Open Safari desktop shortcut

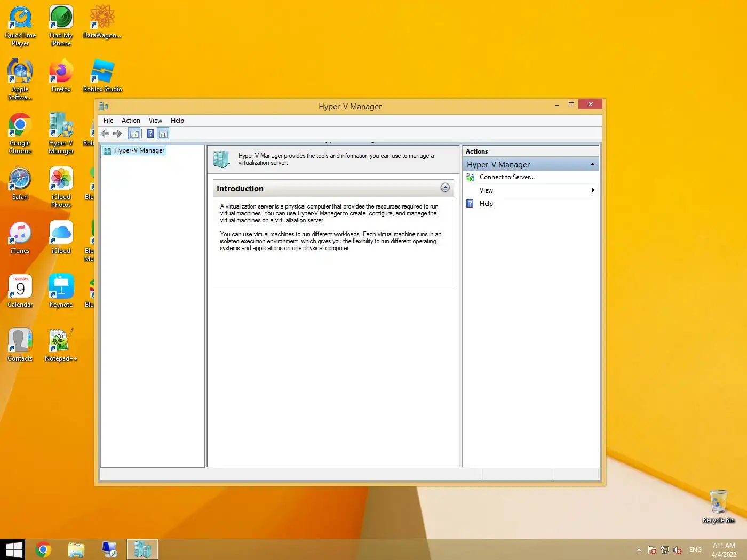[x=20, y=184]
